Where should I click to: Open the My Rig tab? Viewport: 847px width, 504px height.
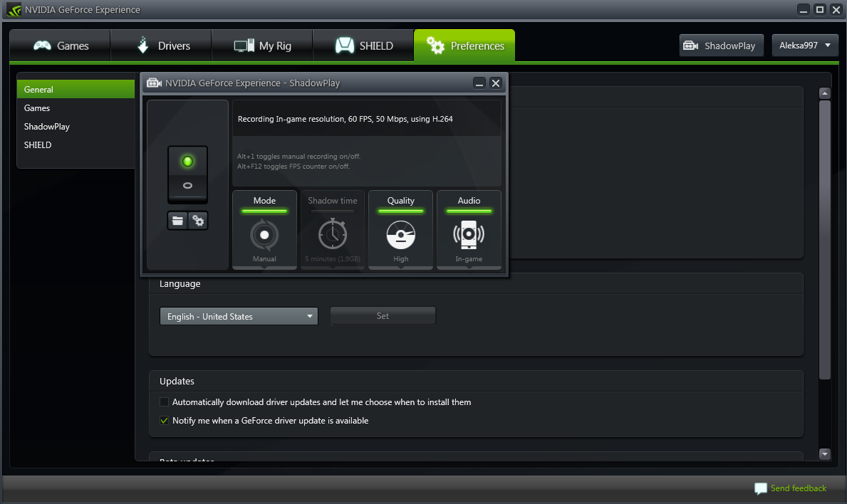[x=262, y=46]
